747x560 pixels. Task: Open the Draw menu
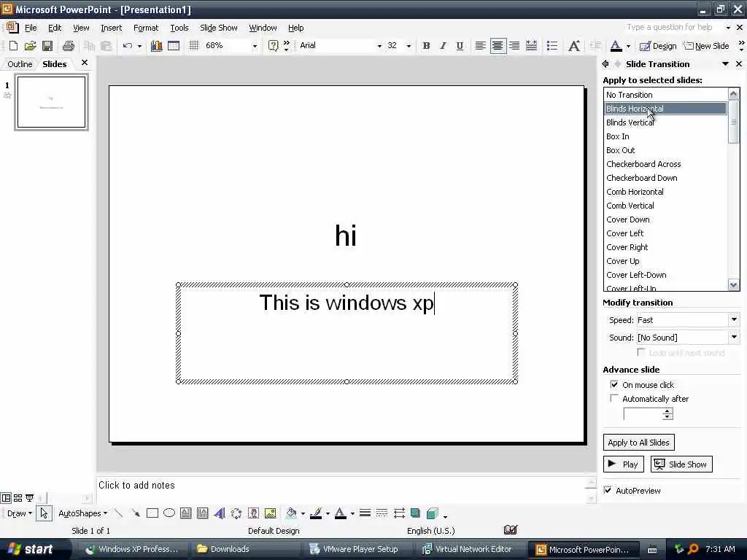pos(19,513)
